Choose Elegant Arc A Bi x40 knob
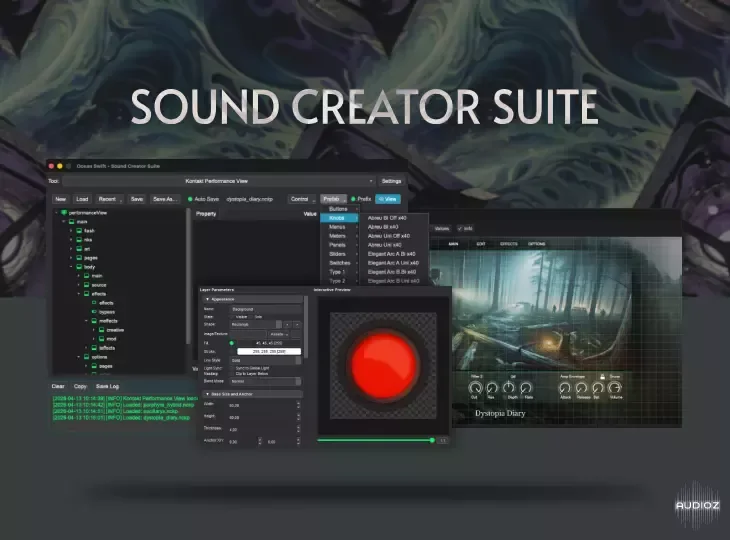Image resolution: width=730 pixels, height=540 pixels. point(391,254)
